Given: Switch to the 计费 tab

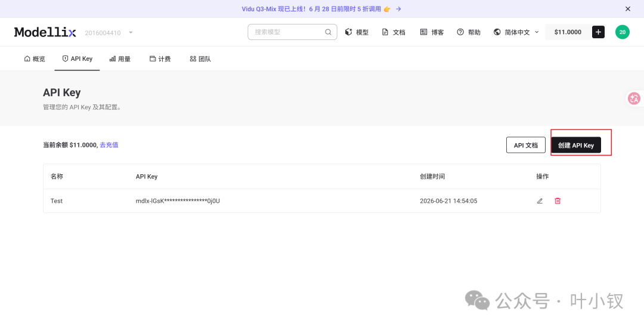Looking at the screenshot, I should [160, 58].
